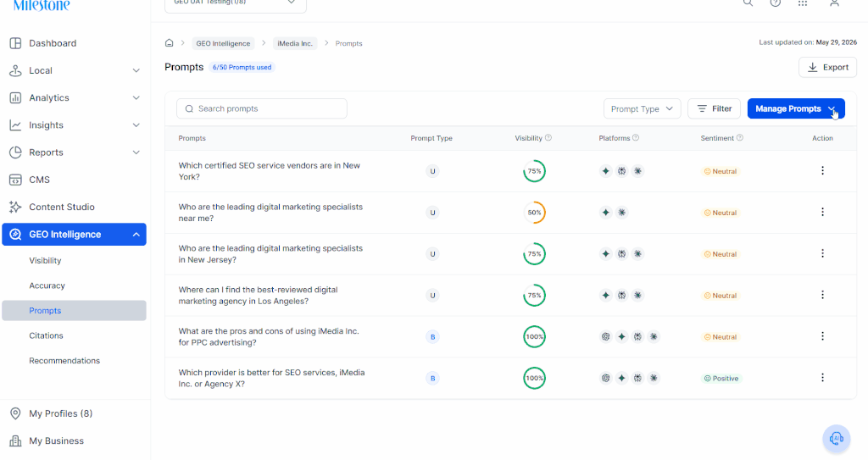Click the U prompt type badge on New York row
868x460 pixels.
pyautogui.click(x=432, y=171)
